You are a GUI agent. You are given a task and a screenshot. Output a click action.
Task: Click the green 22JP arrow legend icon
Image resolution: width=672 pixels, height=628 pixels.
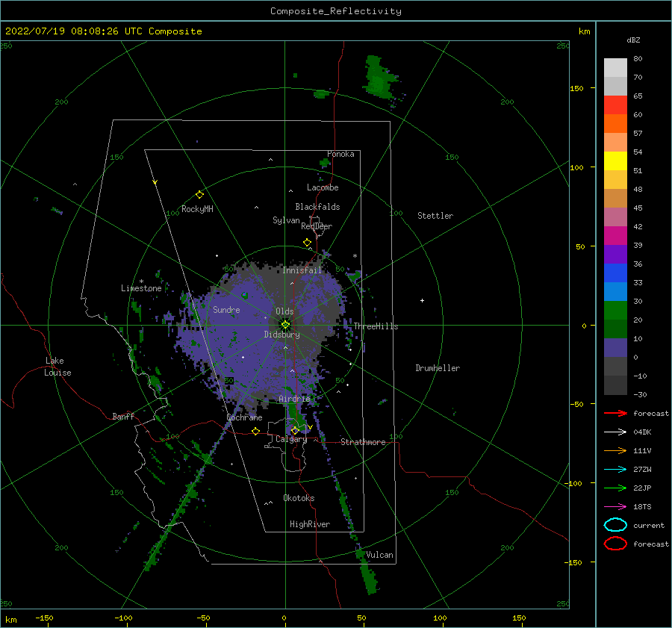(x=615, y=488)
